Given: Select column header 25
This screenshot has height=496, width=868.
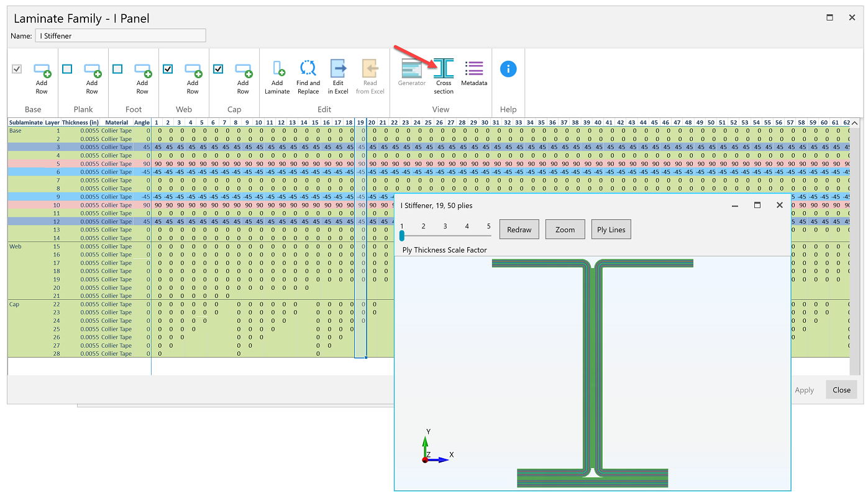Looking at the screenshot, I should (428, 122).
